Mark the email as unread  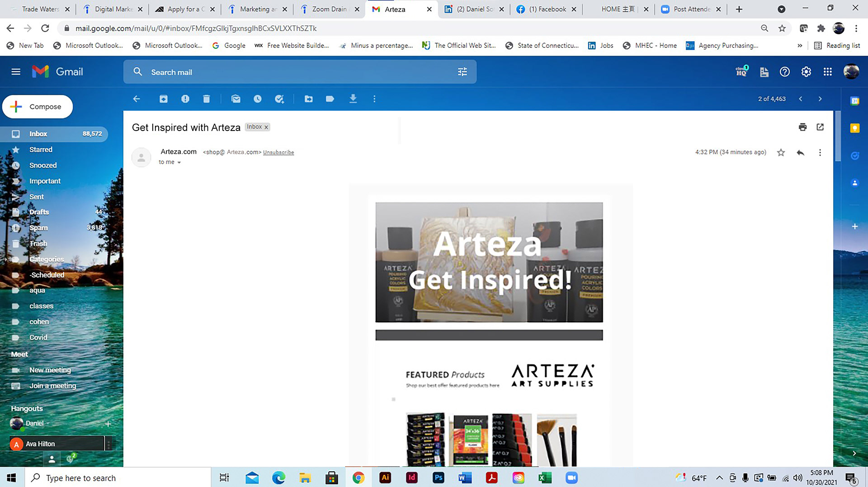[236, 98]
